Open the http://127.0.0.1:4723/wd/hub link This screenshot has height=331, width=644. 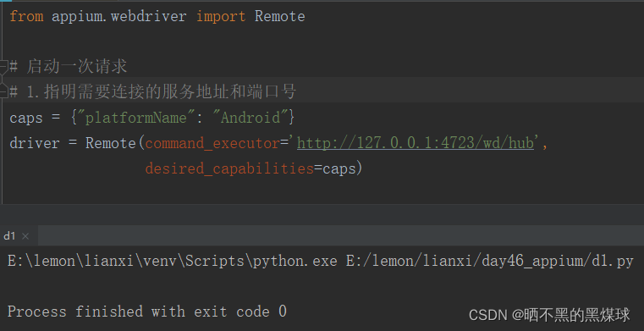[416, 143]
